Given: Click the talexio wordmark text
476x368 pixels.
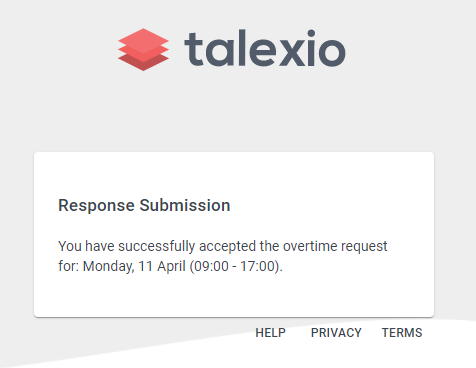Looking at the screenshot, I should click(x=265, y=48).
